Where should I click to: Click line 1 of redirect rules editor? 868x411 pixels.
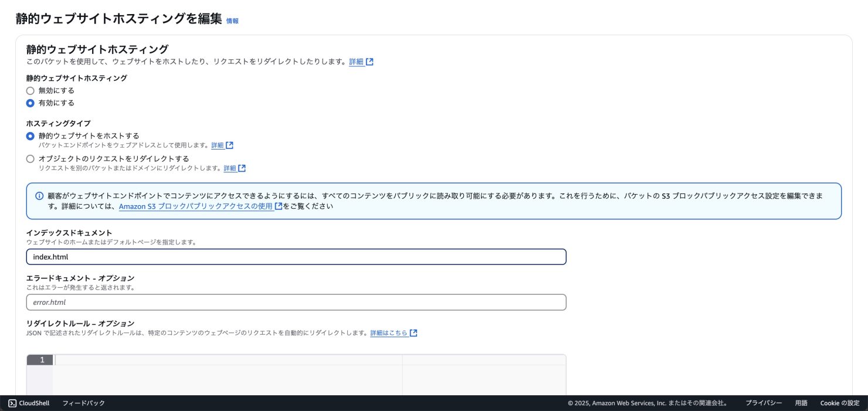(229, 360)
